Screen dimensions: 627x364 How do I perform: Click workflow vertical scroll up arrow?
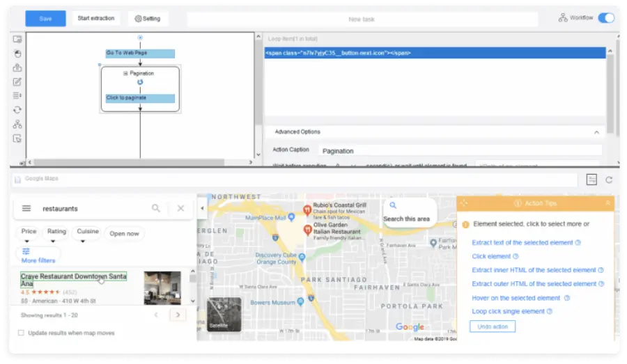click(x=258, y=37)
